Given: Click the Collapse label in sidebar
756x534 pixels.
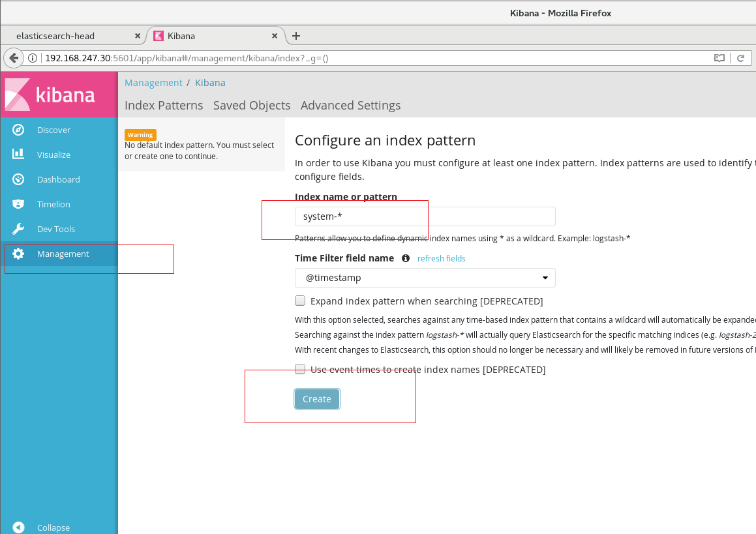Looking at the screenshot, I should point(53,527).
